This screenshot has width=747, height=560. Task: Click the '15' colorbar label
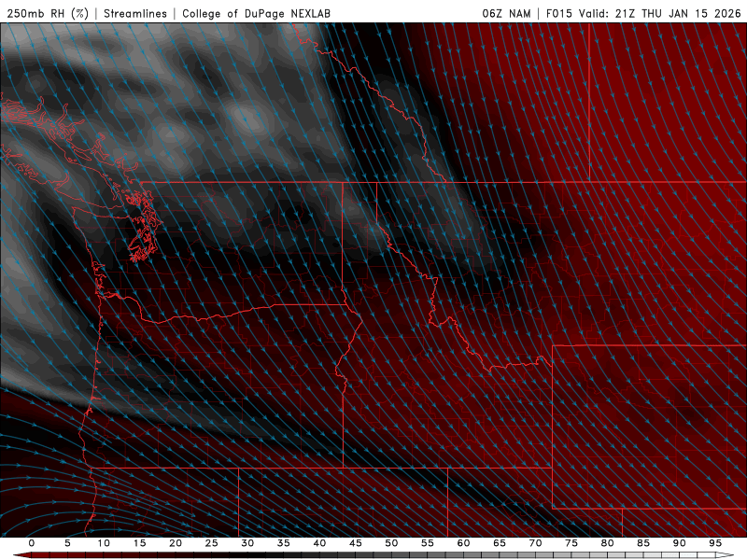pos(139,543)
